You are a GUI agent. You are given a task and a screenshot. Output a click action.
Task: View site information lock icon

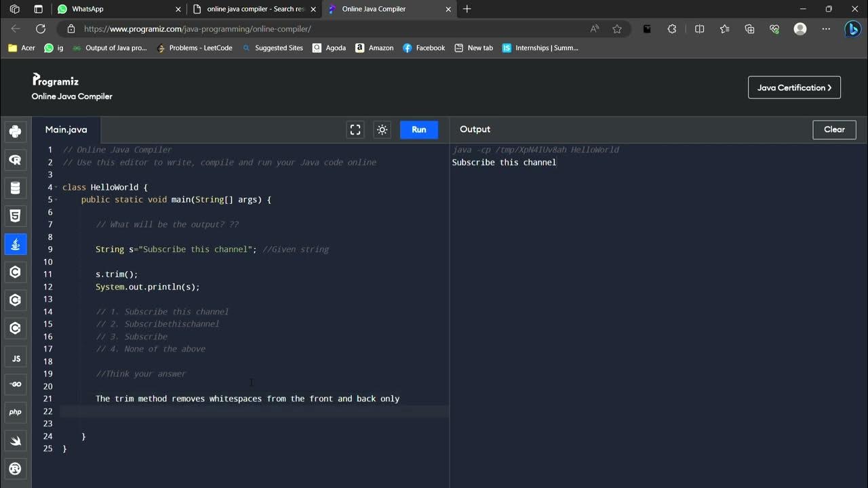click(71, 29)
